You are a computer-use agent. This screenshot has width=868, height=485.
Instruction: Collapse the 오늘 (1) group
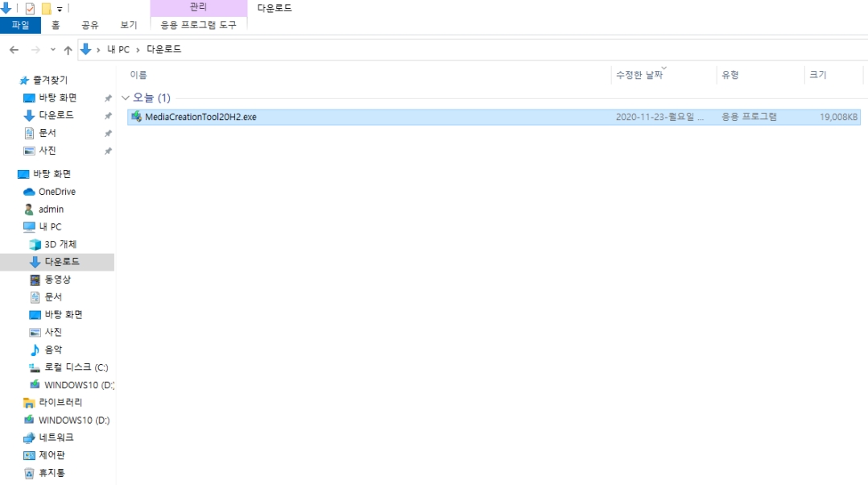(126, 98)
